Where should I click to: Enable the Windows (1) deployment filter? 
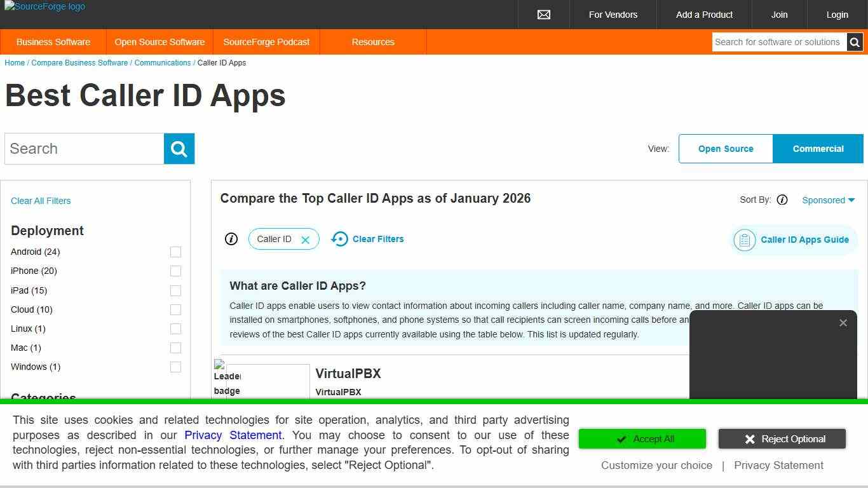point(175,367)
